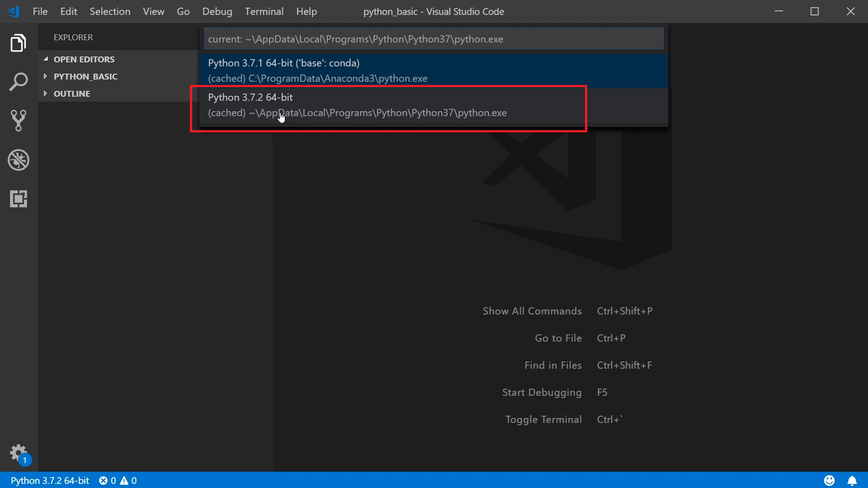The height and width of the screenshot is (488, 868).
Task: Expand the Outline section
Action: coord(72,94)
